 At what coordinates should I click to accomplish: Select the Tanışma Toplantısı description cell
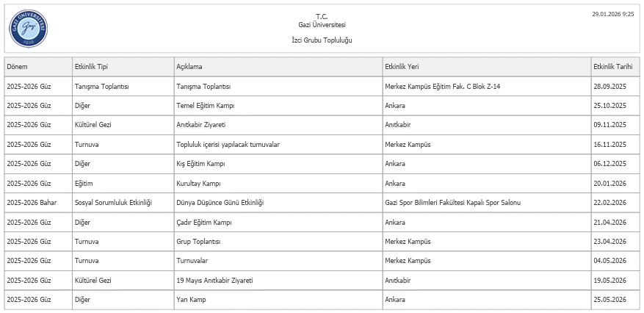[x=203, y=87]
